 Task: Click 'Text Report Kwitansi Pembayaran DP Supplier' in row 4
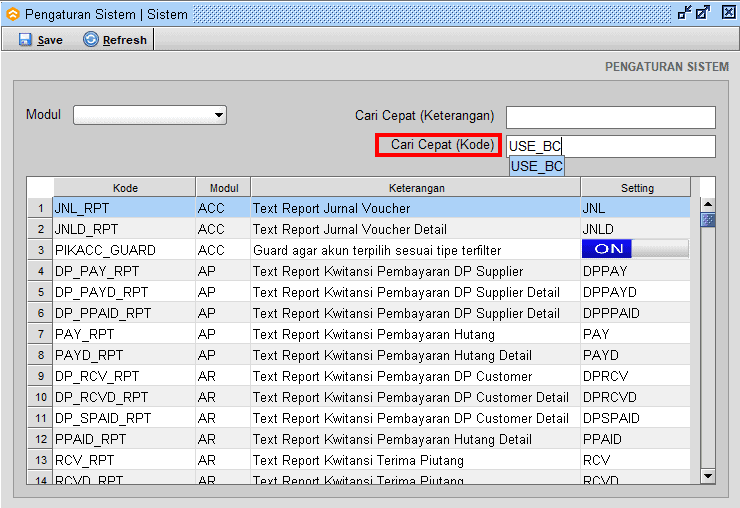pos(388,271)
